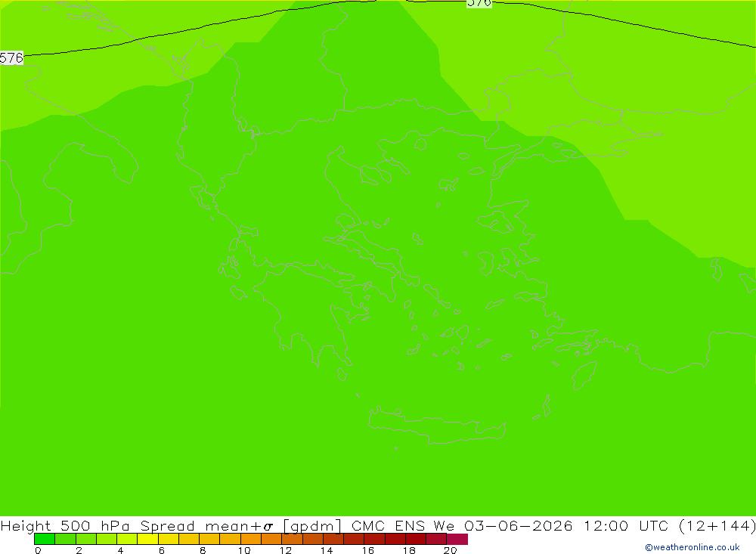Viewport: 756px width, 554px height.
Task: Click the legend number 8
Action: (x=203, y=550)
